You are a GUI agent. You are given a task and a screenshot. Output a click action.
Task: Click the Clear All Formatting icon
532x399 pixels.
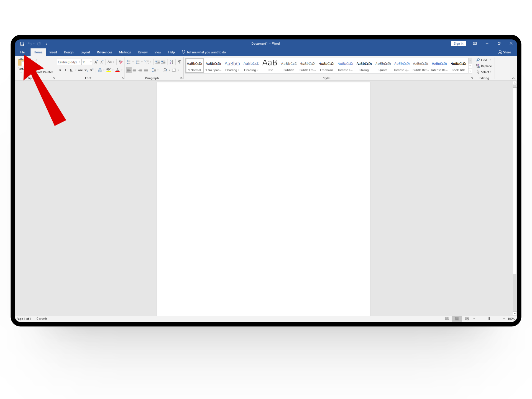click(121, 62)
